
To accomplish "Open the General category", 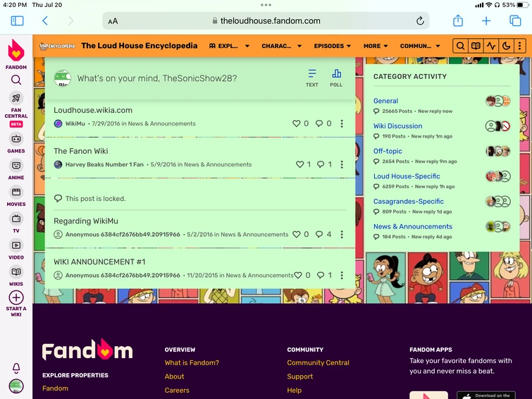I will (385, 101).
